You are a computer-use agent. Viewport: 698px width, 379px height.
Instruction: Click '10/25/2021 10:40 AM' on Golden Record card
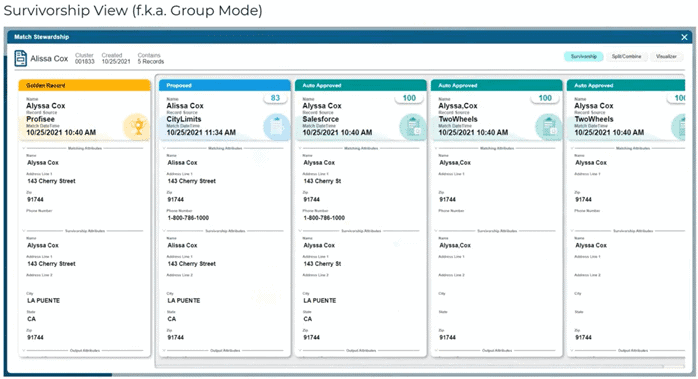point(61,133)
